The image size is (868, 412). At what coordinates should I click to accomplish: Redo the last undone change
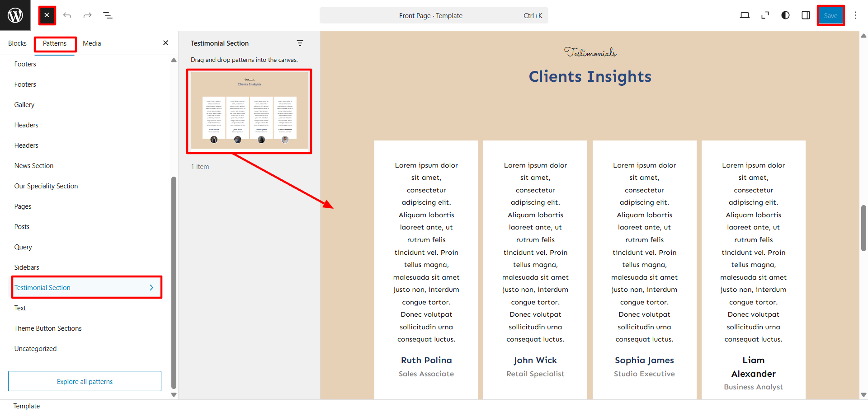(x=87, y=15)
